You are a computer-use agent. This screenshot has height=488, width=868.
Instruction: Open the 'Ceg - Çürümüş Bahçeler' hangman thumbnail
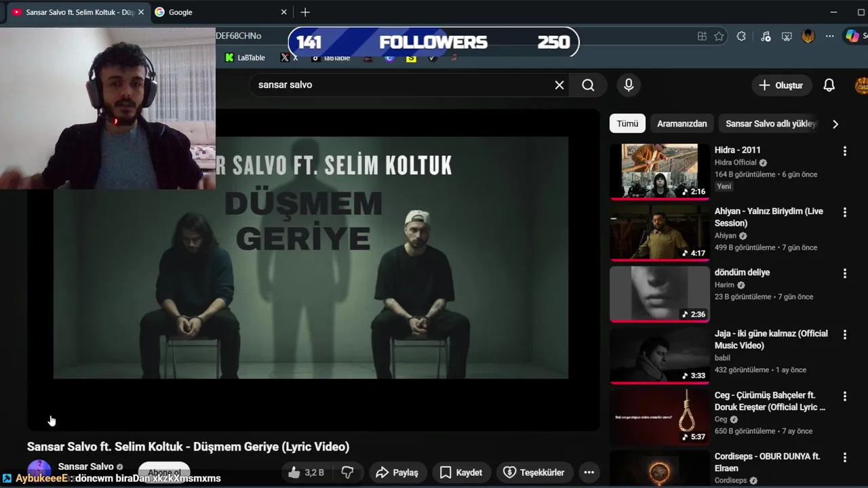(659, 416)
